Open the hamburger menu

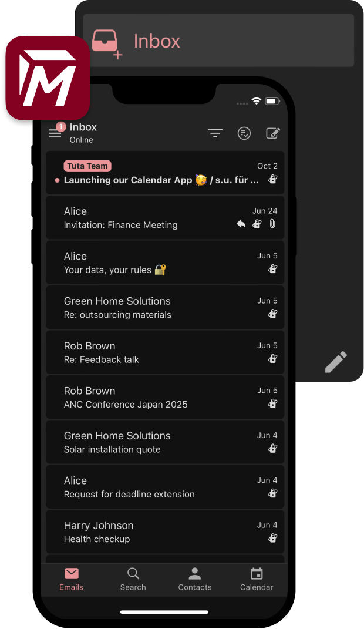[x=55, y=133]
